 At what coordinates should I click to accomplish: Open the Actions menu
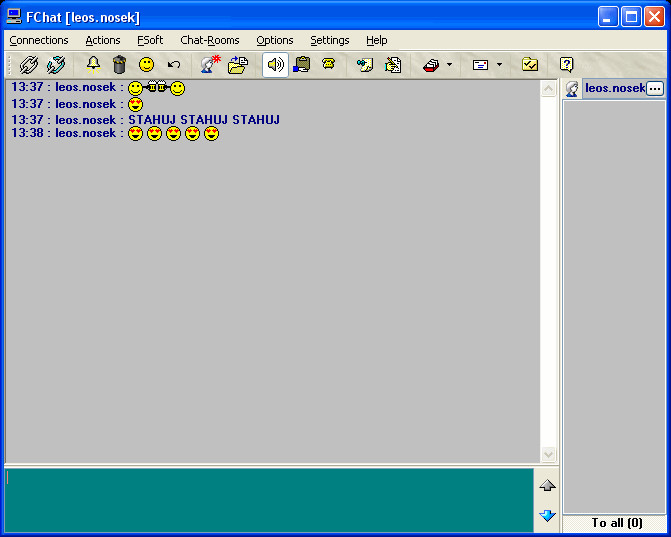pyautogui.click(x=103, y=40)
